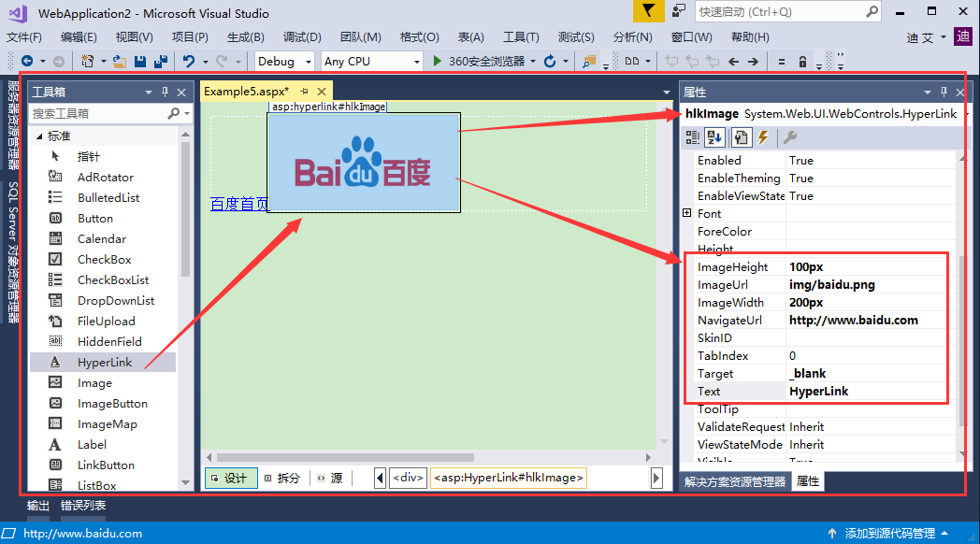Click the left arrow navigation toolbar icon
Image resolution: width=980 pixels, height=544 pixels.
(734, 61)
